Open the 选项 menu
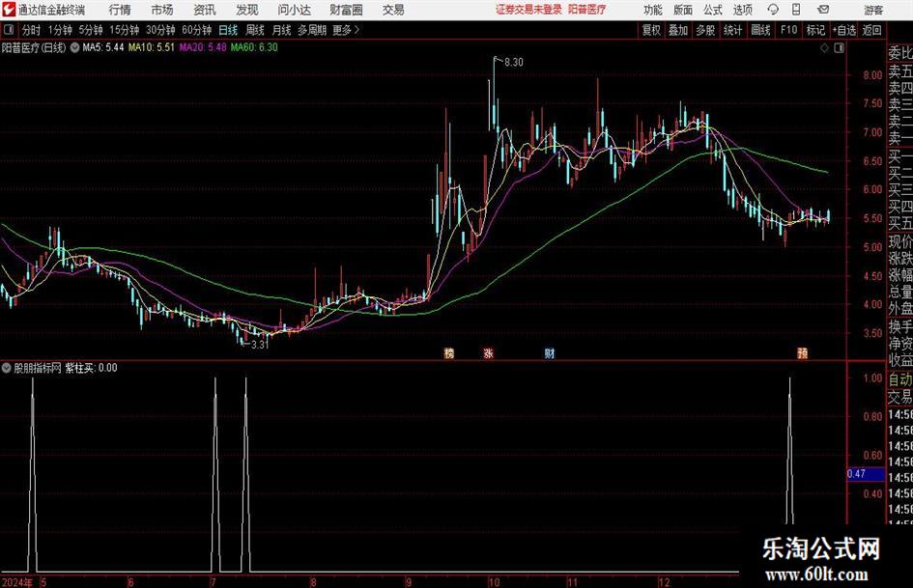The width and height of the screenshot is (913, 588). (x=743, y=10)
